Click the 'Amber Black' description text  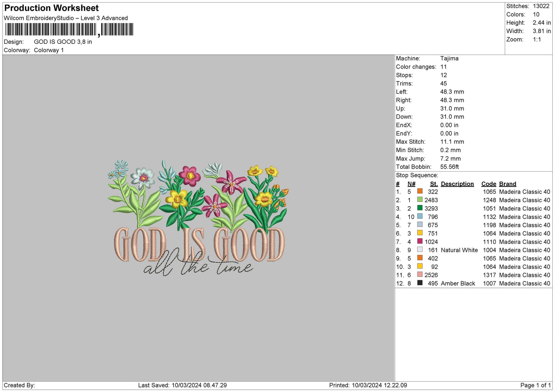tap(458, 283)
